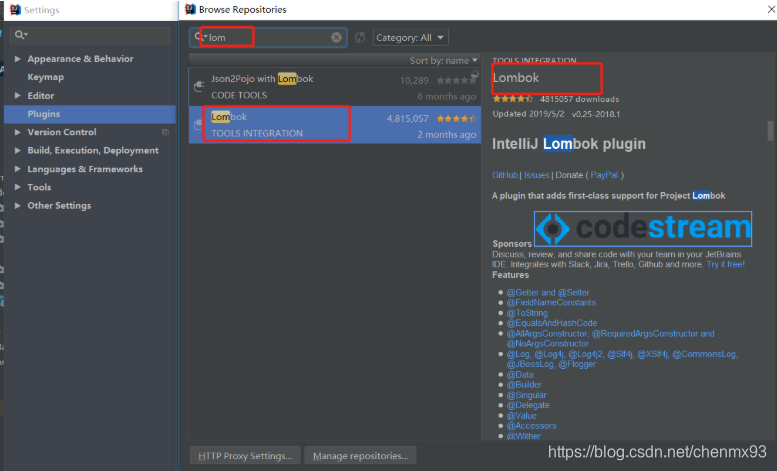Screen dimensions: 777x471
Task: Open @FieldNameConstants feature link
Action: [x=551, y=302]
